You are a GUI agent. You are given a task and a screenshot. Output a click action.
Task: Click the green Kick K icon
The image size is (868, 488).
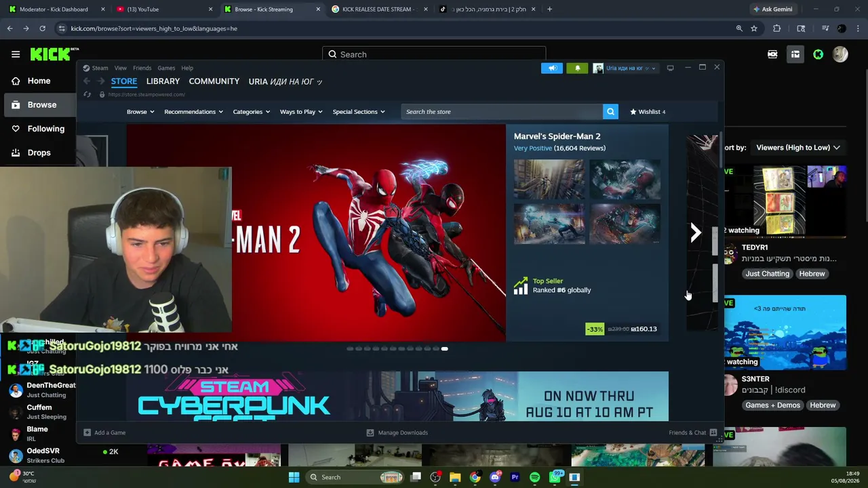point(818,54)
